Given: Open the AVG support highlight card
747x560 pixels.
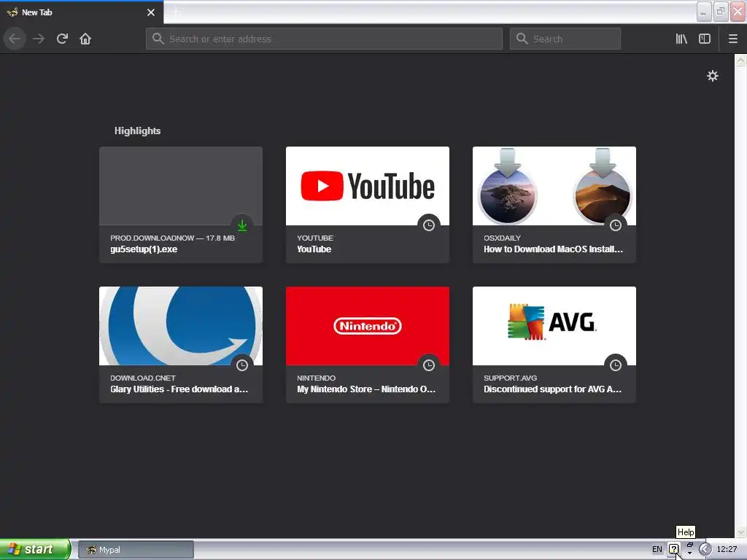Looking at the screenshot, I should pyautogui.click(x=554, y=345).
